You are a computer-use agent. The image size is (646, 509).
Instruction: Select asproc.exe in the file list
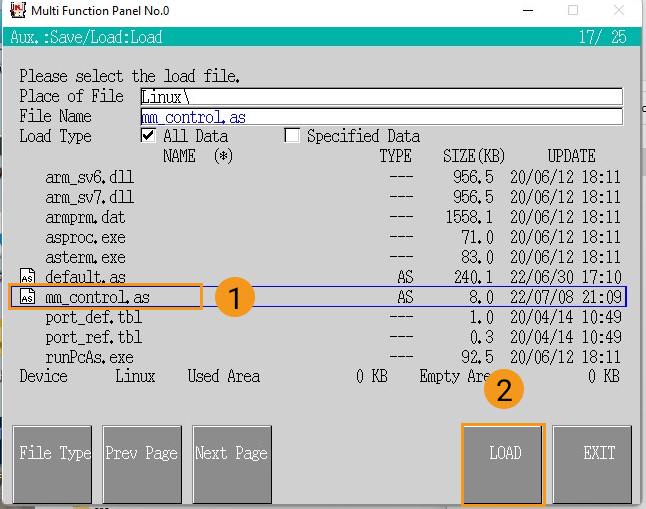pos(86,237)
